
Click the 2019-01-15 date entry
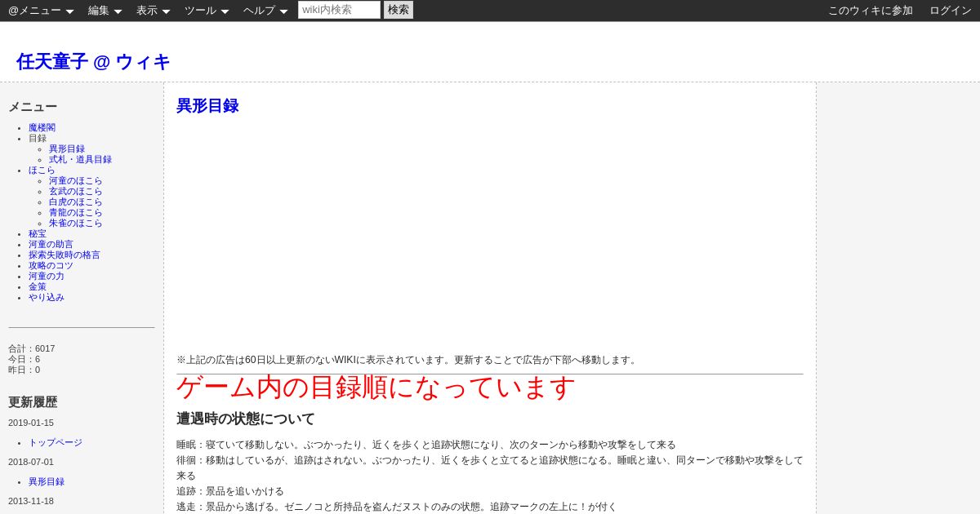(x=31, y=423)
